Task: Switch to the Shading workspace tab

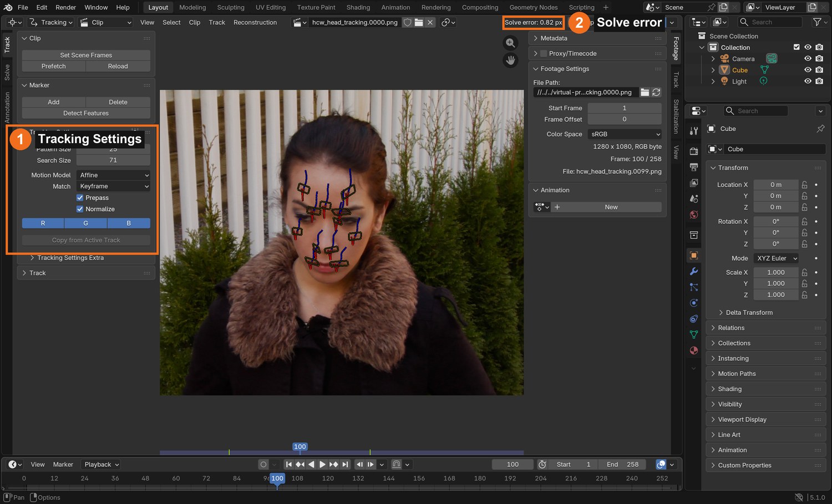Action: click(x=358, y=7)
